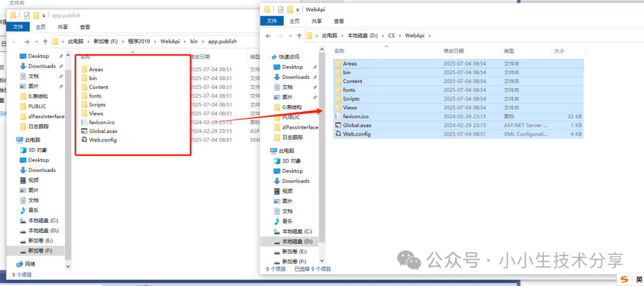Select Content folder in app.publish window

tap(94, 87)
